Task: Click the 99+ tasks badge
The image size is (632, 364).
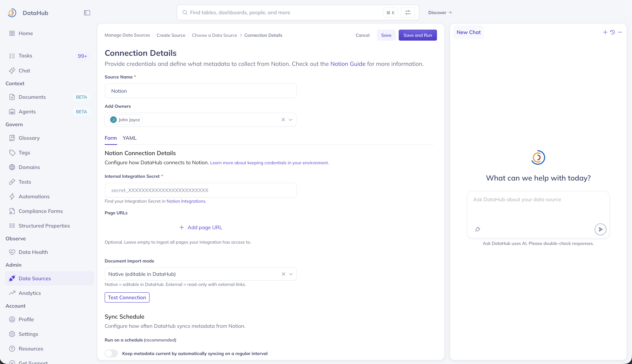Action: 82,56
